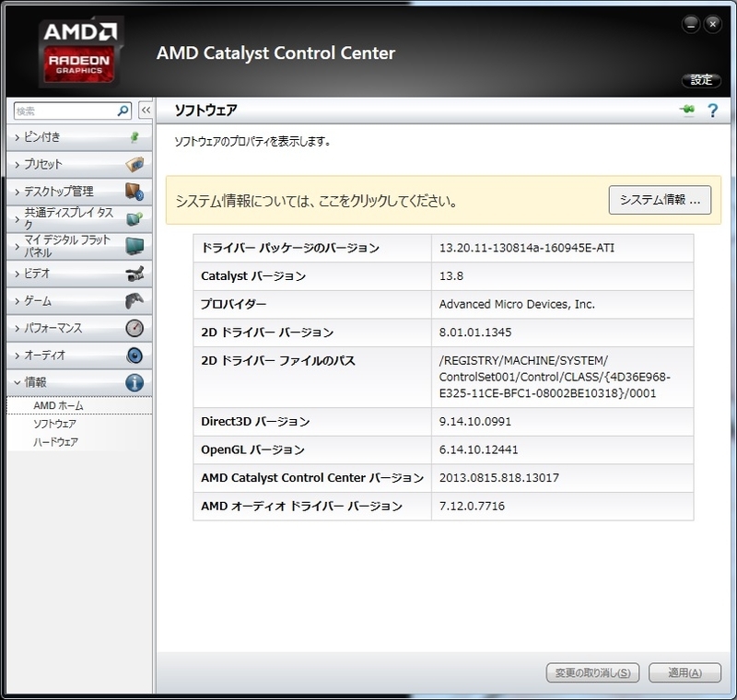Expand the パフォーマンス section
This screenshot has height=700, width=737.
[x=79, y=328]
